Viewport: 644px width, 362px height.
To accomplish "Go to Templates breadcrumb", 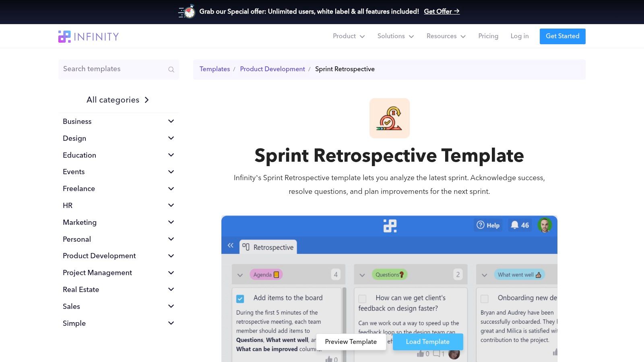I will [x=215, y=69].
